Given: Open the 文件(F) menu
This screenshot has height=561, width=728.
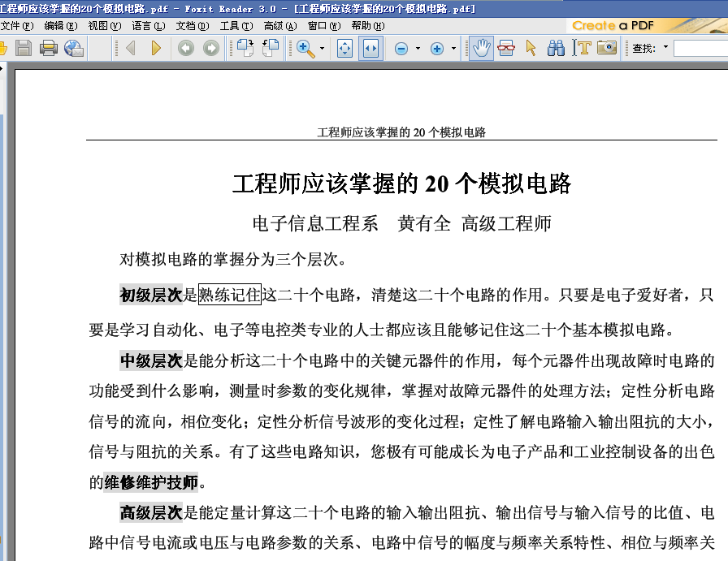Looking at the screenshot, I should coord(17,26).
